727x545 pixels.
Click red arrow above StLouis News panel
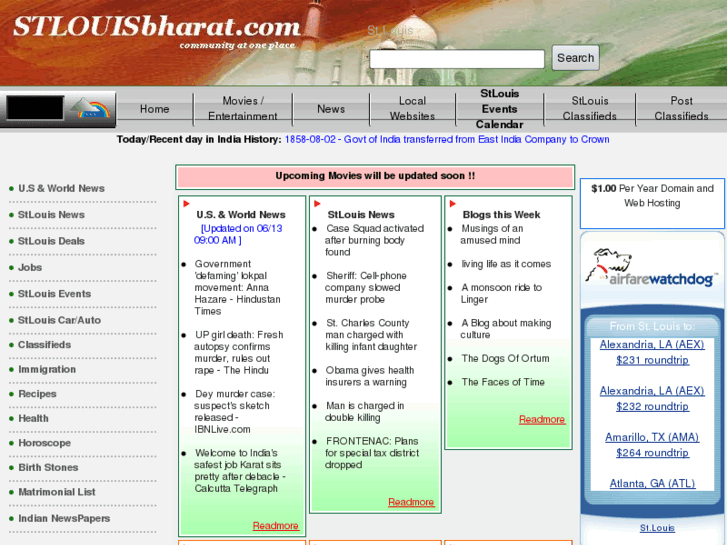(317, 204)
